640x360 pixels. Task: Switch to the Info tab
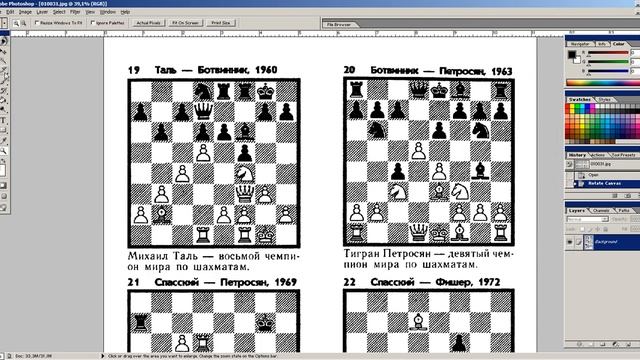click(602, 44)
